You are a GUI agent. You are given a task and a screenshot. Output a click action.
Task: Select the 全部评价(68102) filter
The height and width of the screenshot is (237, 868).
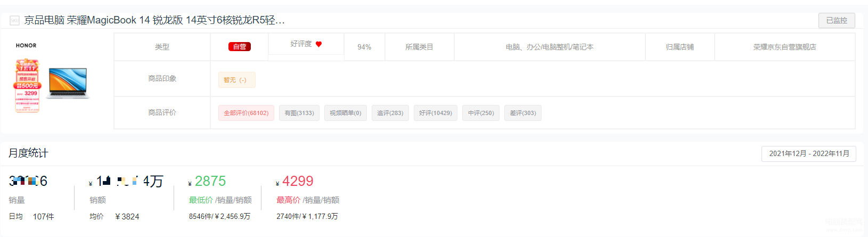coord(246,113)
